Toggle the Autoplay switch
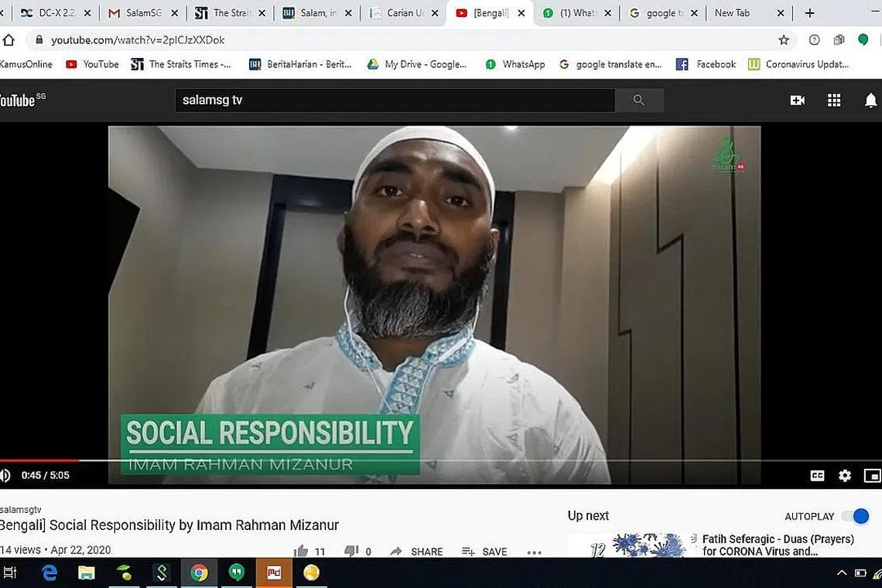 point(856,516)
